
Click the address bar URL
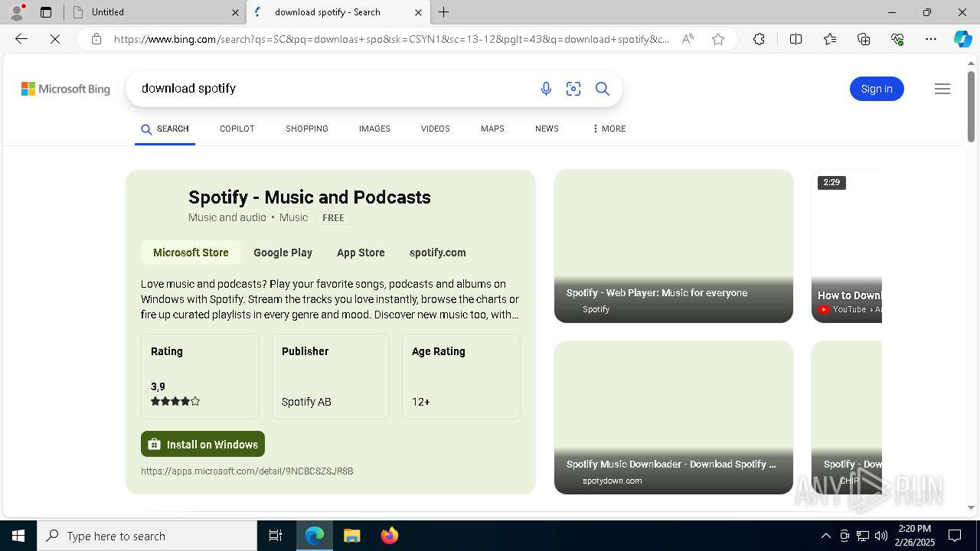pyautogui.click(x=391, y=39)
